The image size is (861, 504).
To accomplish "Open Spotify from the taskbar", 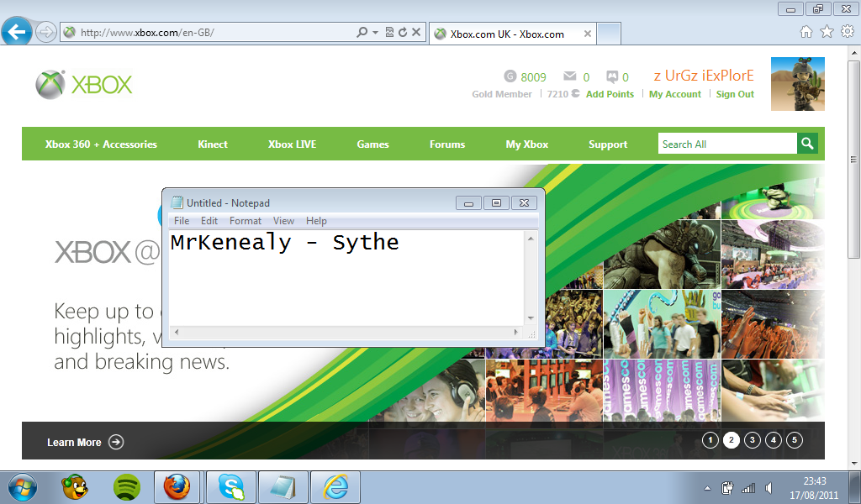I will (127, 487).
